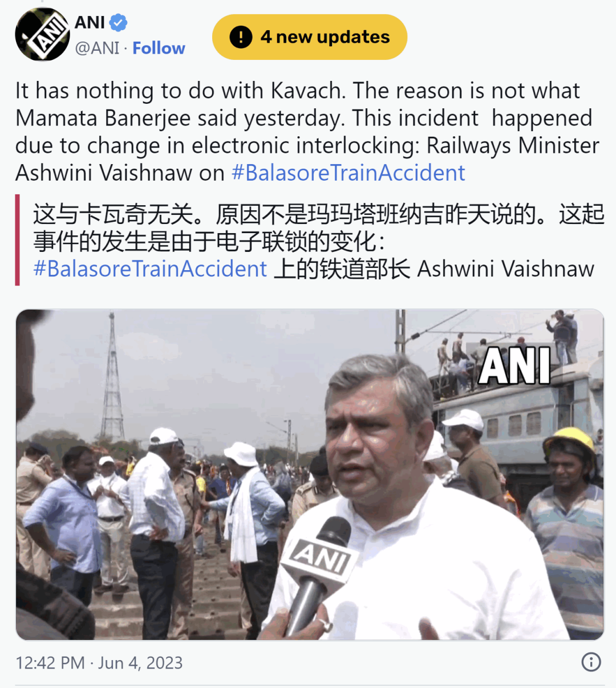This screenshot has height=688, width=616.
Task: Click Ashwini Vaishnaw name in translation
Action: 506,268
